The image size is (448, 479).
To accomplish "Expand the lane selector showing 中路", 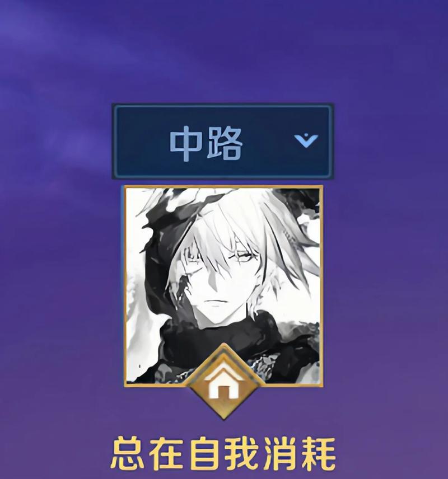I will [x=223, y=141].
